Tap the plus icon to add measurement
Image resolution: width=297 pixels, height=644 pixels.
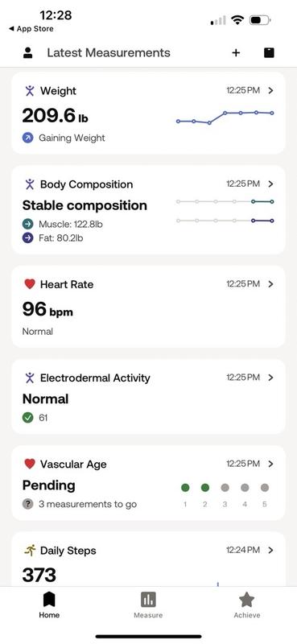click(236, 53)
